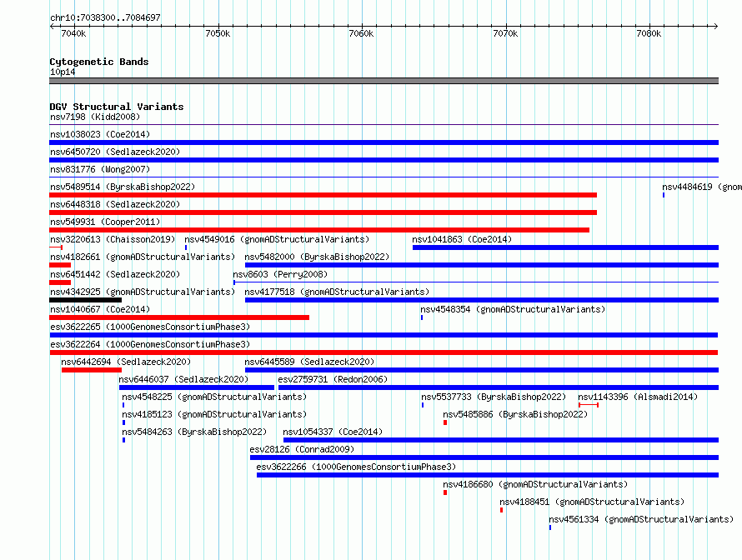Click the nsv7198 (Kidd2008) variant label
742x560 pixels.
point(95,117)
